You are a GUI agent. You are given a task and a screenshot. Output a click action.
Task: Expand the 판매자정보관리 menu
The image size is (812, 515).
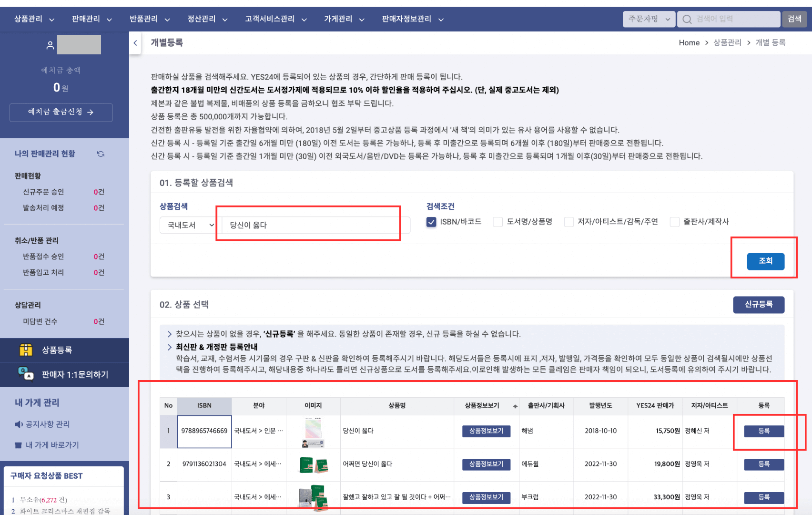(413, 19)
